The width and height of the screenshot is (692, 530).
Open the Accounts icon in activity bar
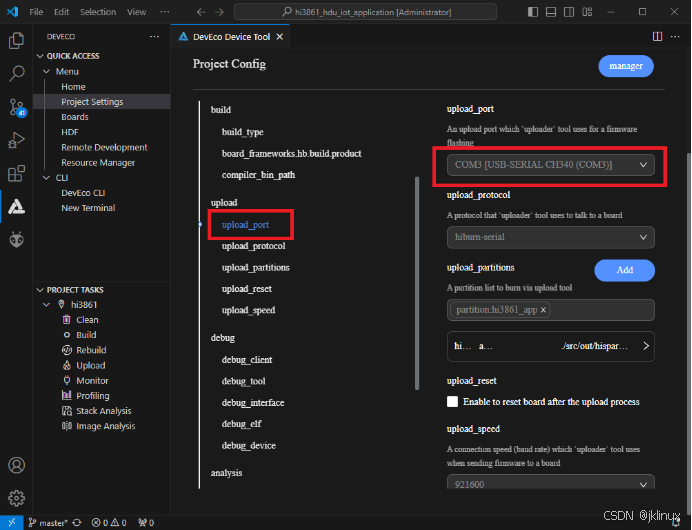click(x=16, y=465)
